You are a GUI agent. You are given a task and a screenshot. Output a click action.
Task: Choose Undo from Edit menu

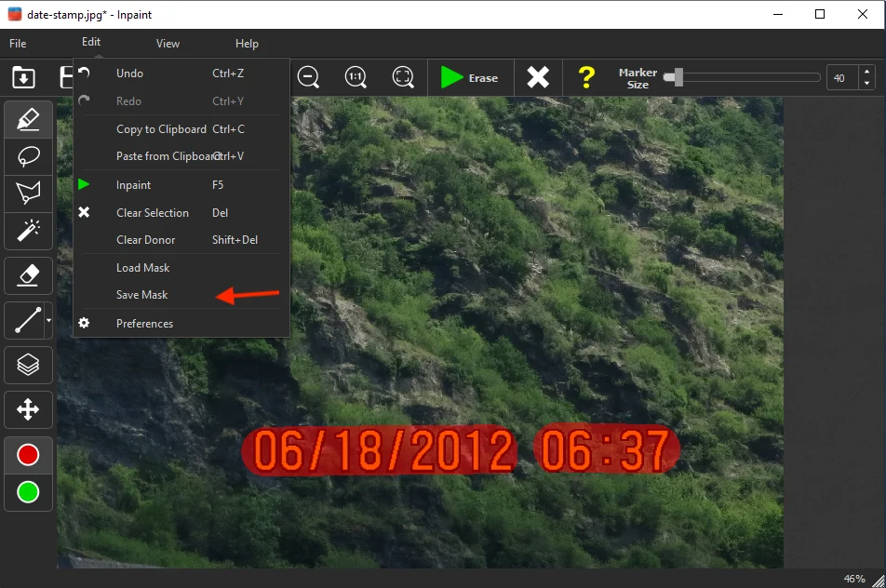point(181,73)
